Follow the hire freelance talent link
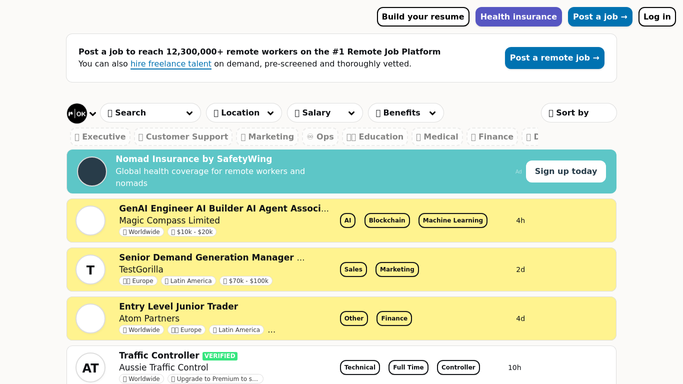The height and width of the screenshot is (384, 683). click(x=171, y=64)
